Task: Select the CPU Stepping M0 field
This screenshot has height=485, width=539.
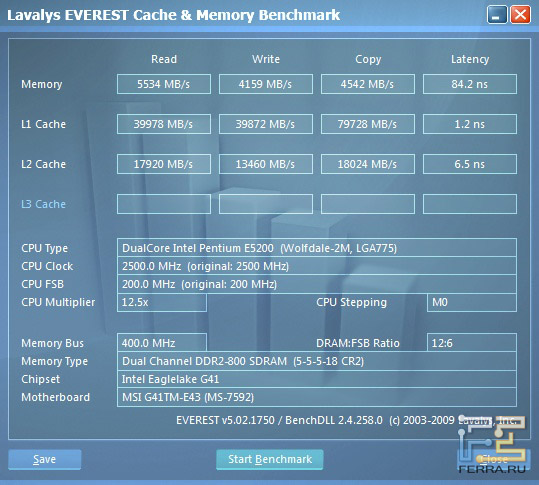Action: [472, 302]
